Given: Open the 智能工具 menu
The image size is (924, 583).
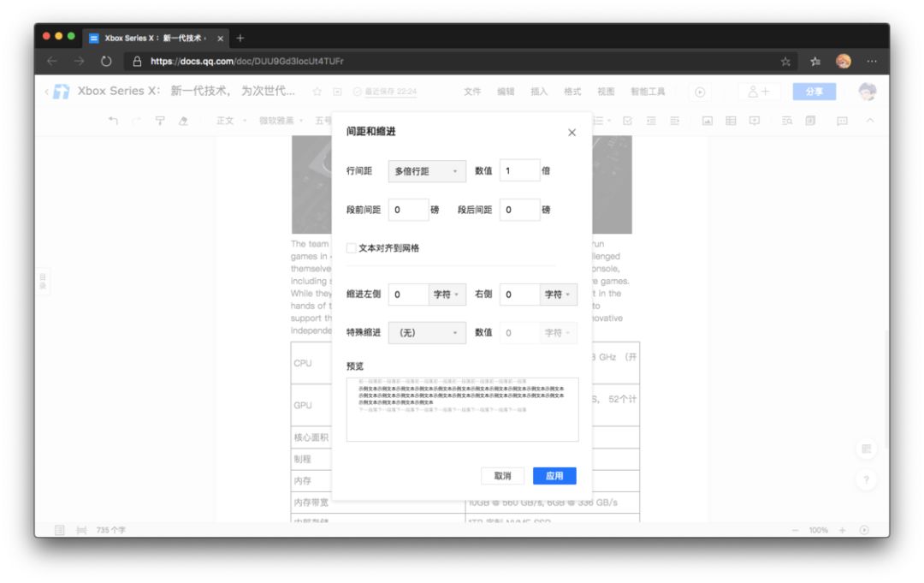Looking at the screenshot, I should [648, 92].
